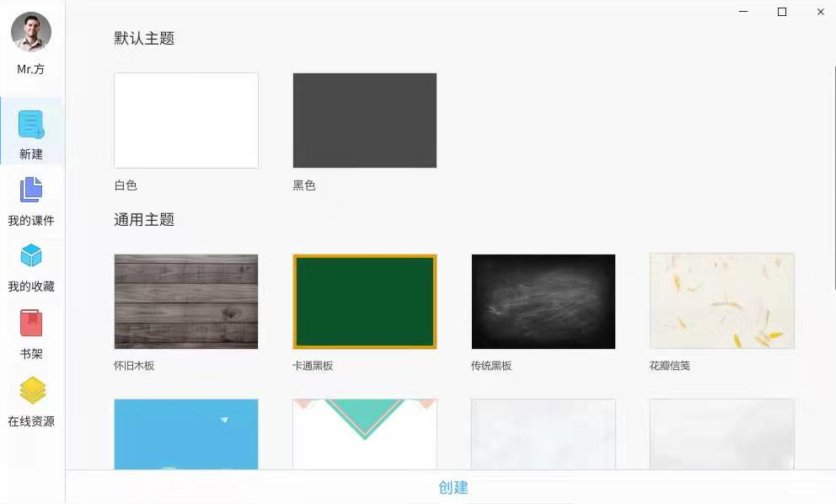Select the teal triangle banner theme

[x=365, y=434]
